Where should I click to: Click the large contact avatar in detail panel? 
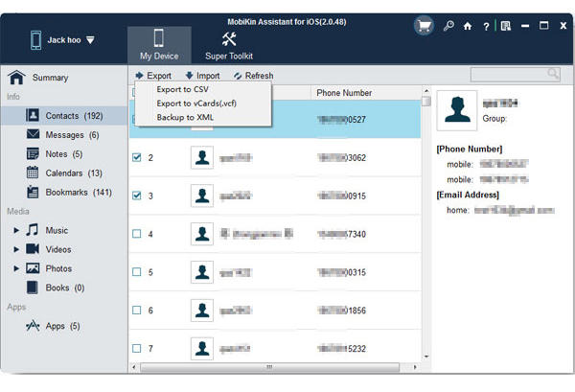coord(457,110)
